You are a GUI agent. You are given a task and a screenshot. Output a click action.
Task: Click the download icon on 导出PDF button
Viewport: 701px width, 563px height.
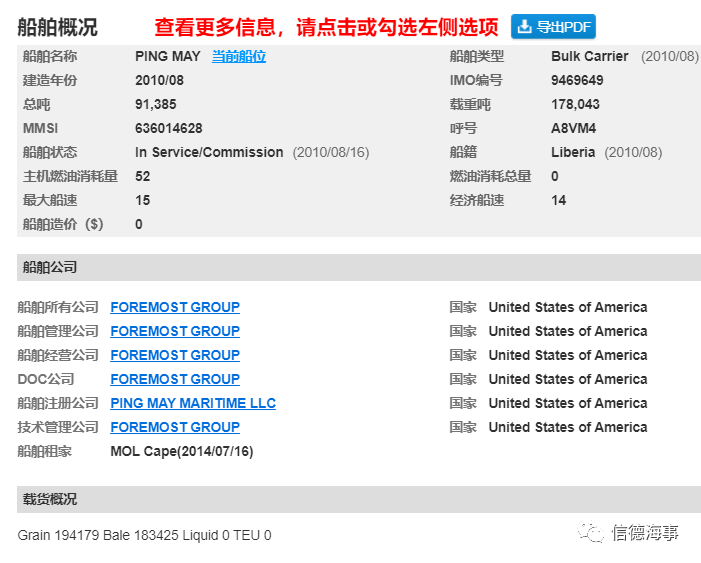click(524, 27)
